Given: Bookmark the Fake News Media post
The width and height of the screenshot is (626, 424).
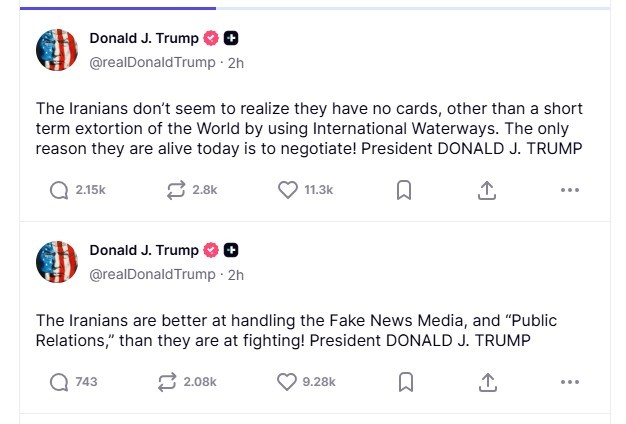Looking at the screenshot, I should coord(404,381).
